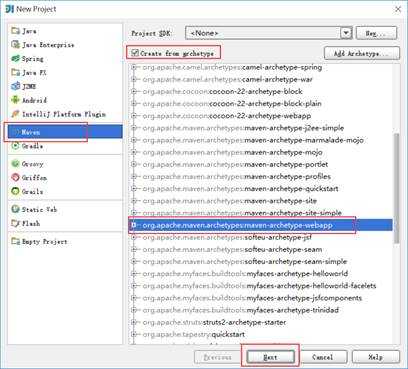408x369 pixels.
Task: Open the Project SDK dropdown
Action: [346, 33]
